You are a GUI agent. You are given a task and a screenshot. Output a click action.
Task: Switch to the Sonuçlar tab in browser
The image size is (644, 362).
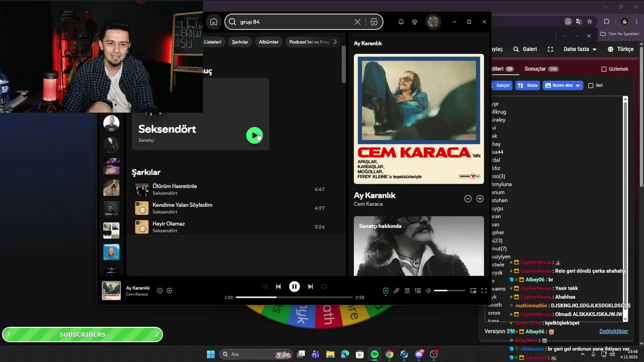pos(541,69)
